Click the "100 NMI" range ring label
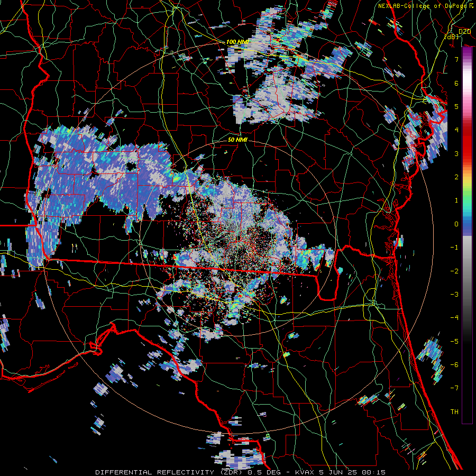The width and height of the screenshot is (476, 476). click(237, 42)
